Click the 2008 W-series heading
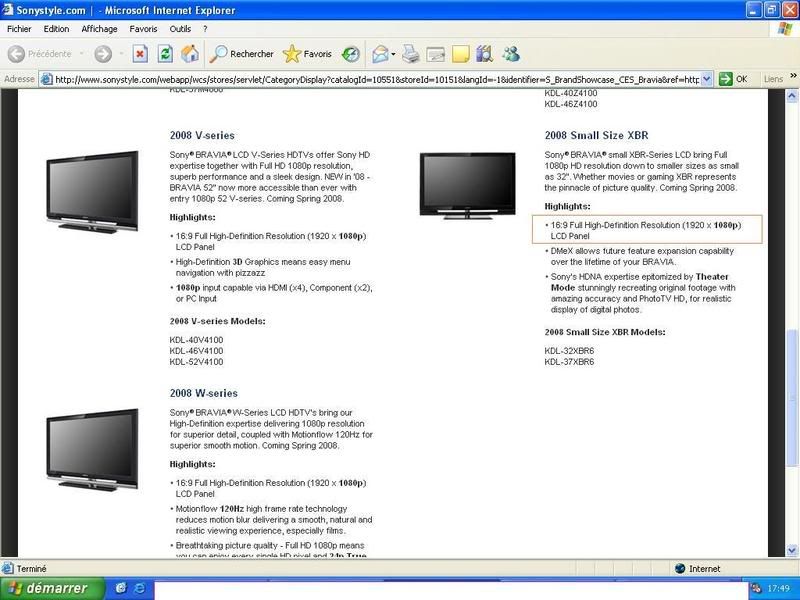800x600 pixels. [204, 393]
